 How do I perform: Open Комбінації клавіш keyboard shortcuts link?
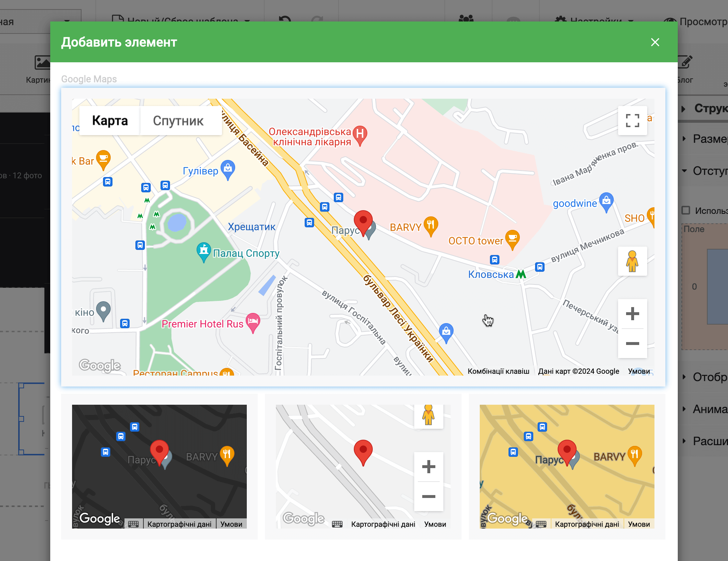(x=498, y=371)
